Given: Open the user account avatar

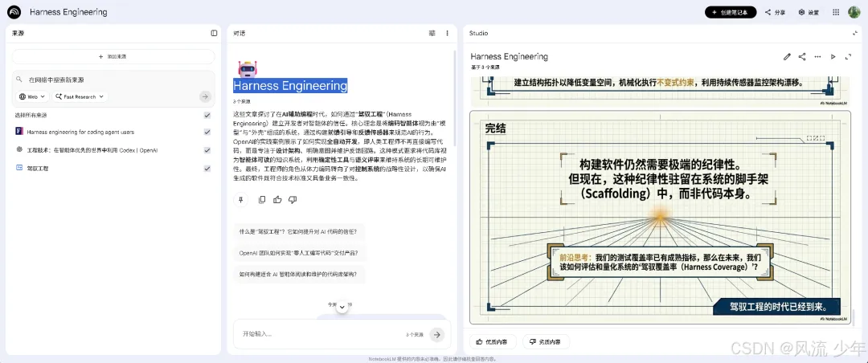Looking at the screenshot, I should tap(854, 11).
